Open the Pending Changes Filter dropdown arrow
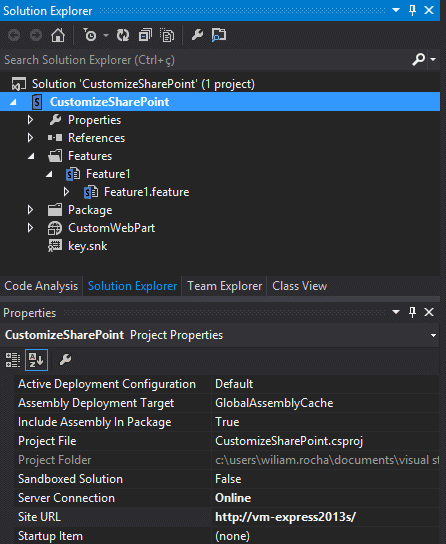446x544 pixels. pos(106,35)
